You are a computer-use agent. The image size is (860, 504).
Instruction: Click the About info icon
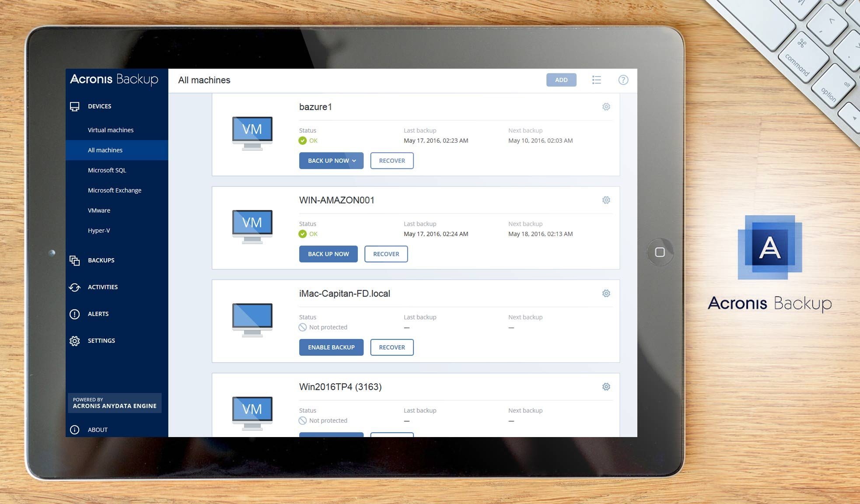(x=75, y=429)
